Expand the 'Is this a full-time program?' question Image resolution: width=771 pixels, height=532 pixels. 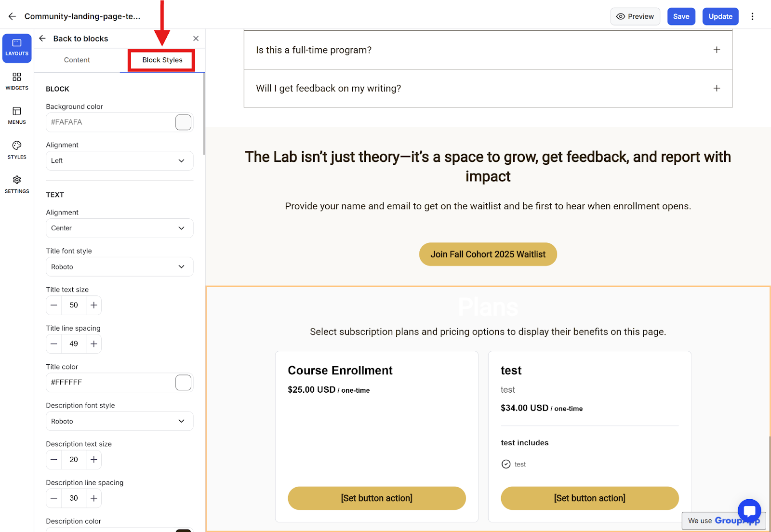click(x=717, y=50)
